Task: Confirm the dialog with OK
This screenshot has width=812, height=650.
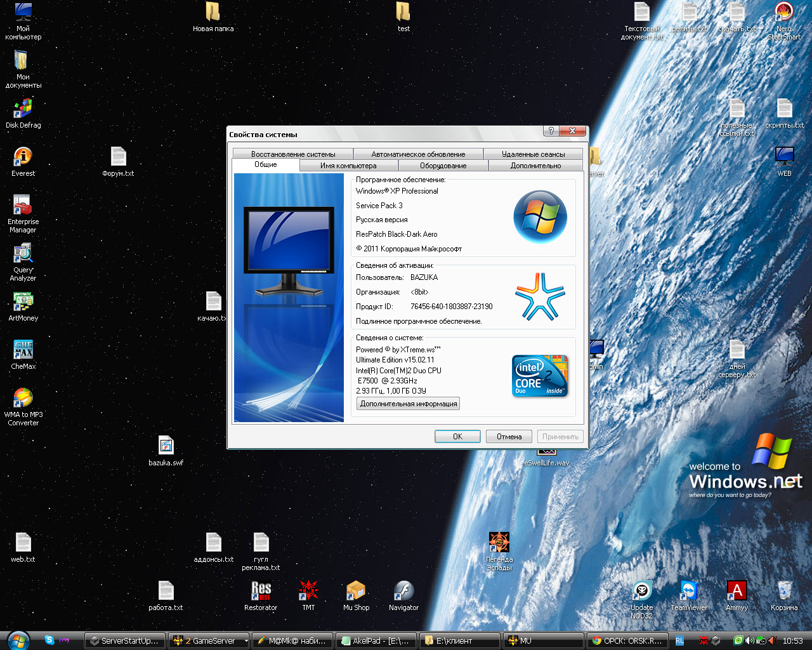Action: coord(457,437)
